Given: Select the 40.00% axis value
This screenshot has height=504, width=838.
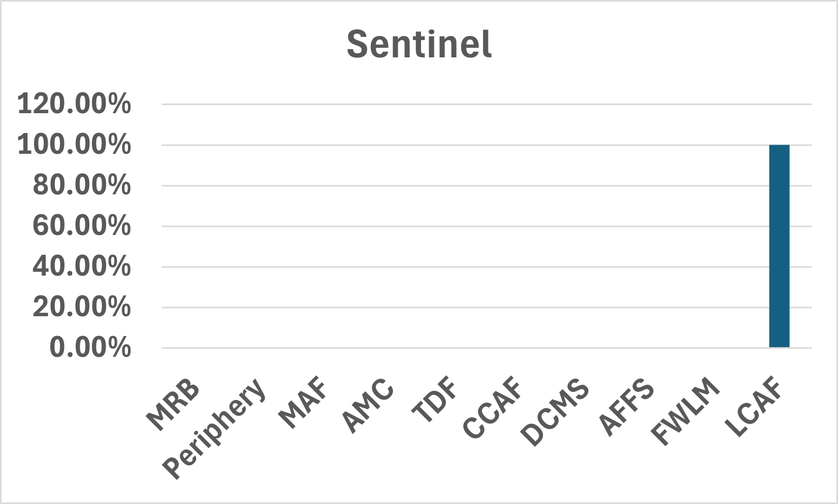Looking at the screenshot, I should pyautogui.click(x=82, y=267).
